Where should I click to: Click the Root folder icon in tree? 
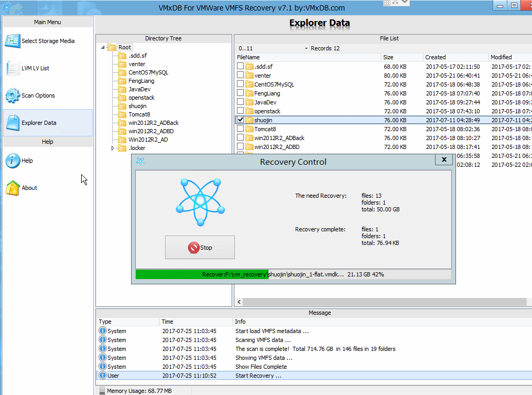pos(112,47)
